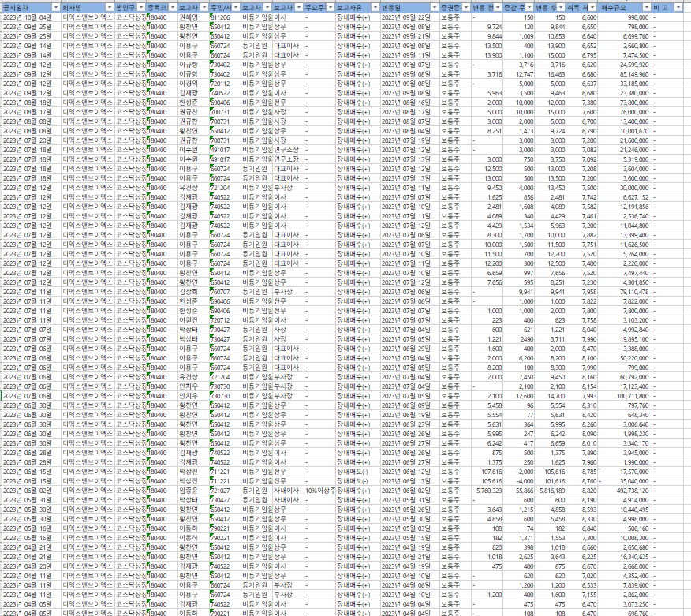Click the cell containing 760707
This screenshot has width=691, height=616.
pyautogui.click(x=225, y=292)
